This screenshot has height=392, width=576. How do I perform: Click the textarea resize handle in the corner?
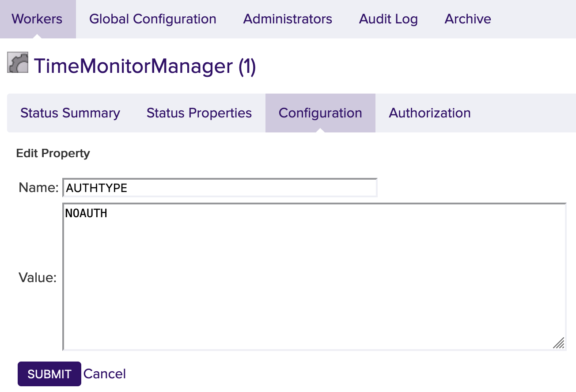click(x=559, y=343)
